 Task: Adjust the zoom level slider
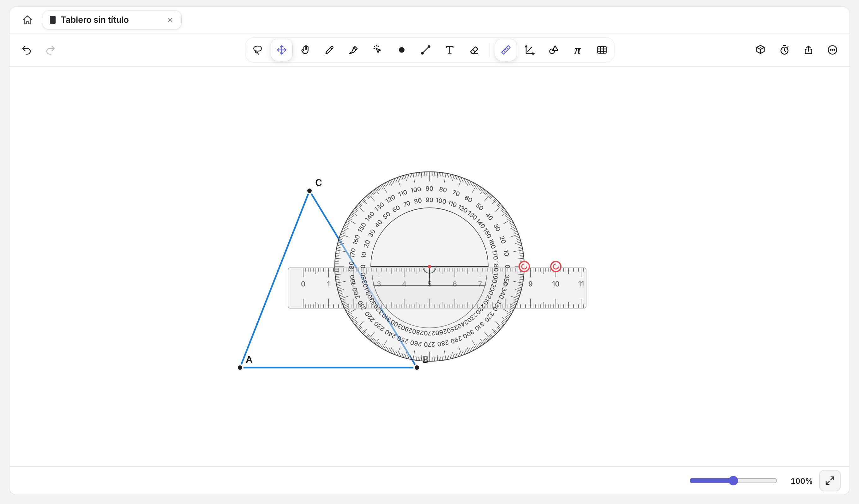pos(733,481)
